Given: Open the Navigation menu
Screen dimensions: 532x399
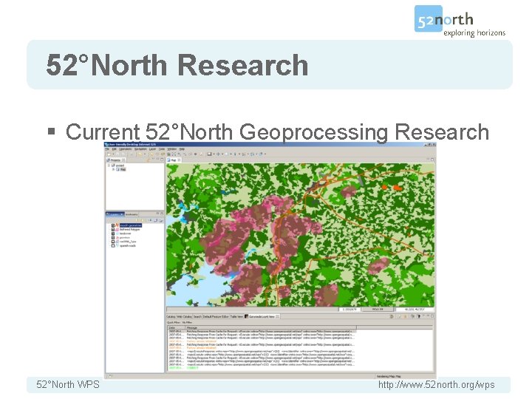Looking at the screenshot, I should pos(141,149).
